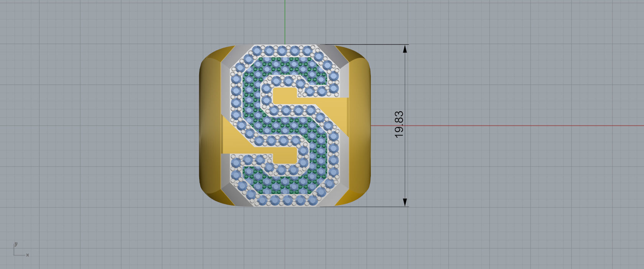This screenshot has width=644, height=269.
Task: Select the S-initial signet ring model
Action: [285, 126]
